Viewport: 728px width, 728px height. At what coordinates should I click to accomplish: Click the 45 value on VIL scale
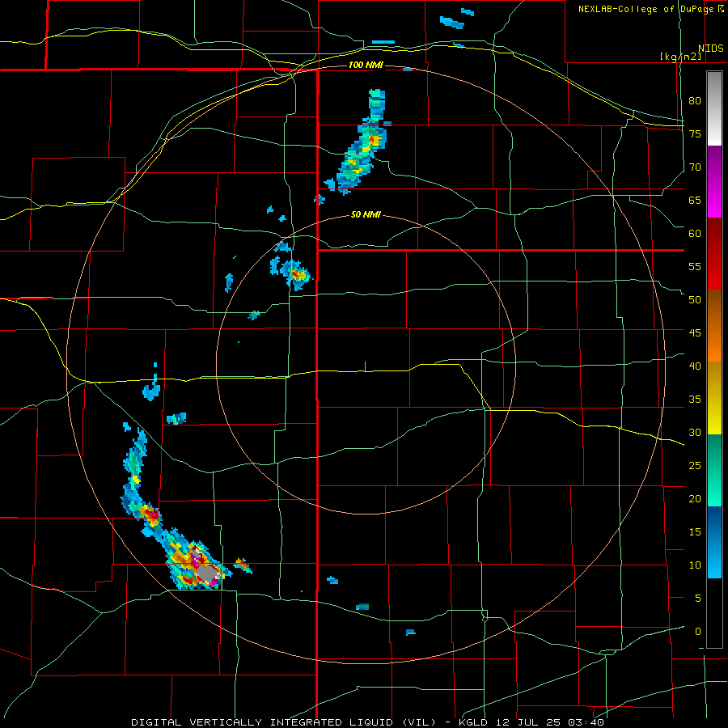[x=695, y=333]
